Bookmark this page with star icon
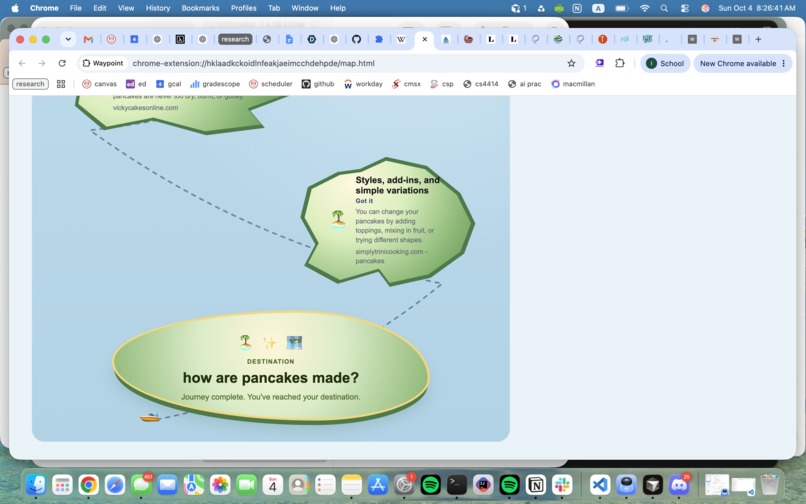 [x=571, y=63]
